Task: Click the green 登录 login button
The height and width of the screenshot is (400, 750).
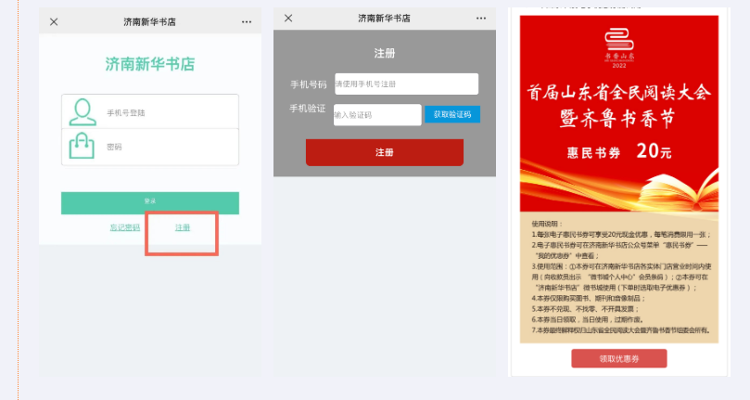Action: tap(150, 202)
